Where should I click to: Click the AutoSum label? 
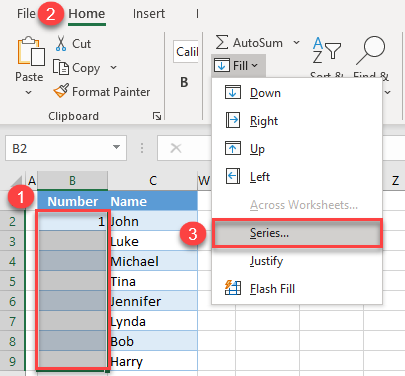258,43
